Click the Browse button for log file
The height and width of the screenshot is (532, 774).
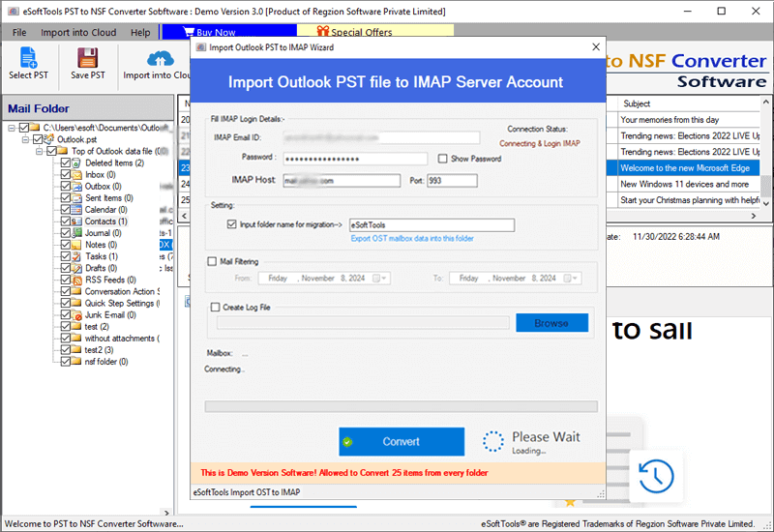(x=551, y=323)
